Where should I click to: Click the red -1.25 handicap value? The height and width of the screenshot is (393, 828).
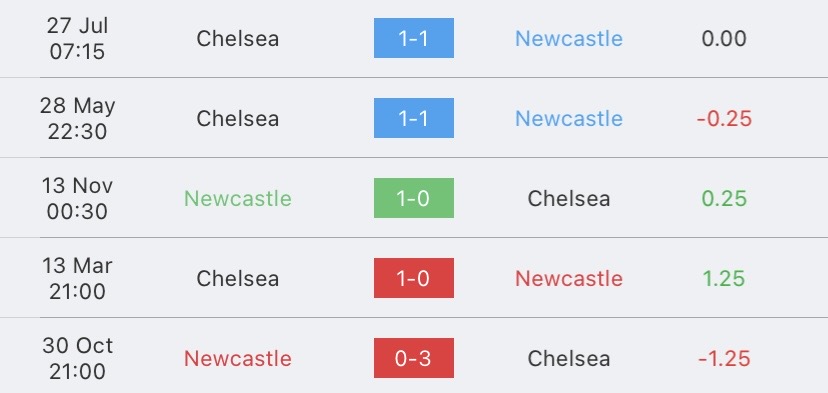tap(724, 359)
